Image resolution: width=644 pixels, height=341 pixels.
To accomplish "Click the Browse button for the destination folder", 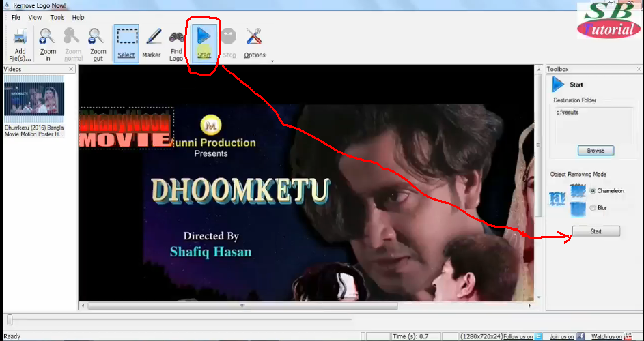I will 596,151.
